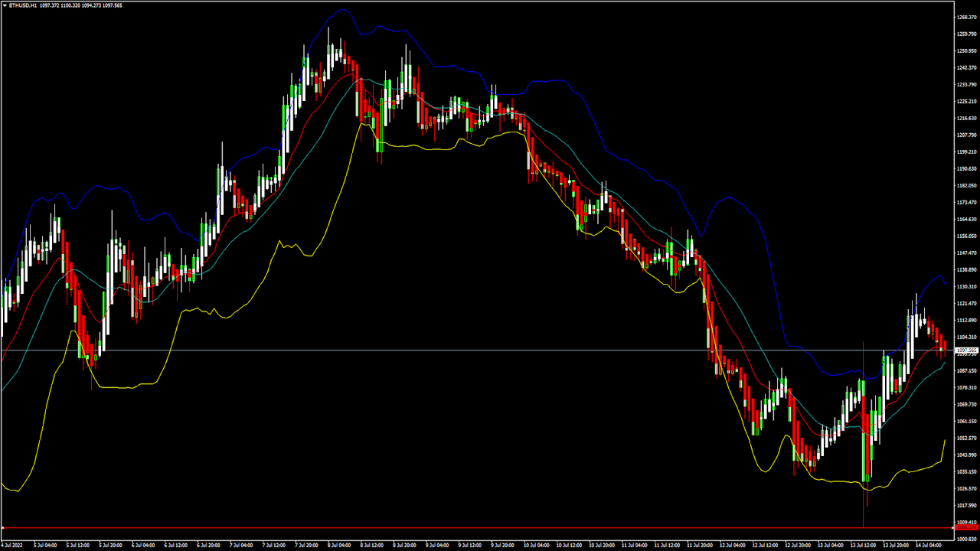This screenshot has width=980, height=551.
Task: Click the 1242.370 price scale label
Action: [967, 67]
